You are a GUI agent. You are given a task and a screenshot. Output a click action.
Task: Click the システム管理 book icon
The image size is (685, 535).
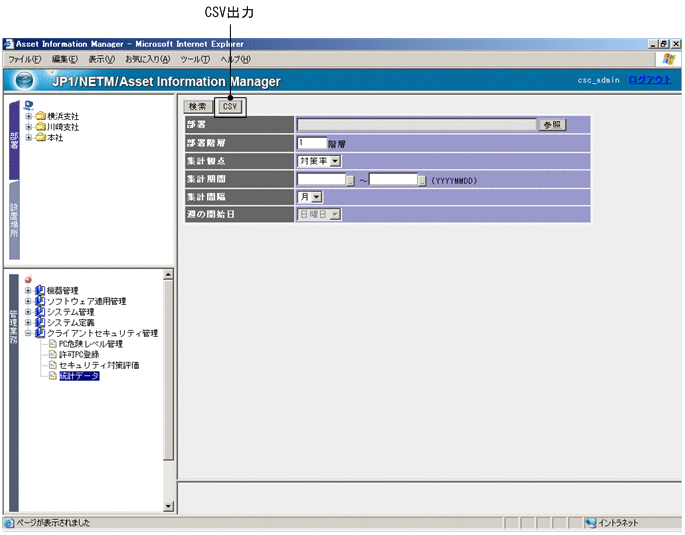40,312
